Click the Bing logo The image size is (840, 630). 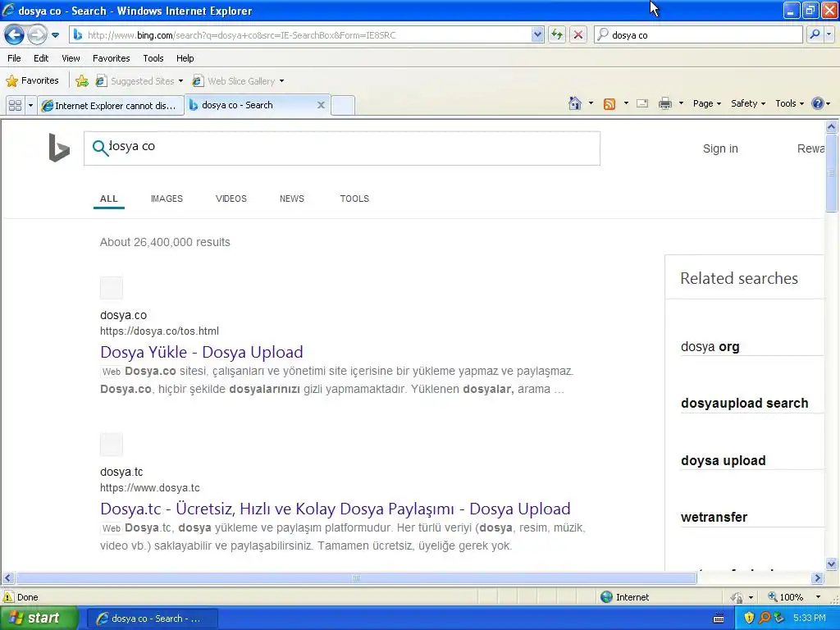[59, 148]
